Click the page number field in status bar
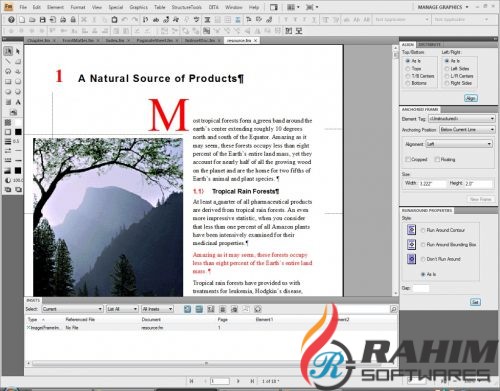Screen dimensions: 500x391 tap(220, 381)
